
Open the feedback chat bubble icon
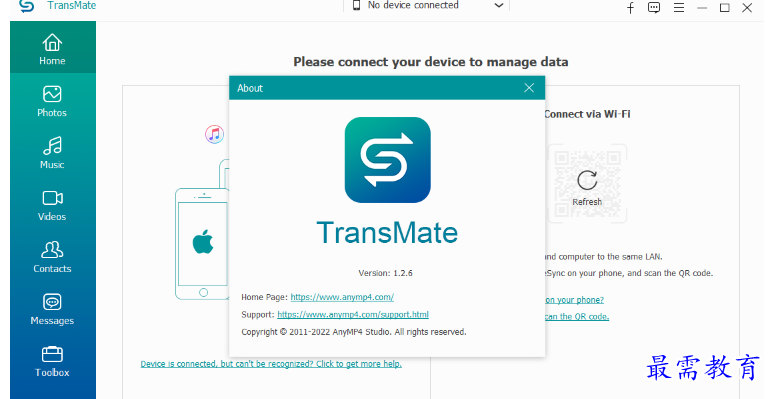point(654,7)
